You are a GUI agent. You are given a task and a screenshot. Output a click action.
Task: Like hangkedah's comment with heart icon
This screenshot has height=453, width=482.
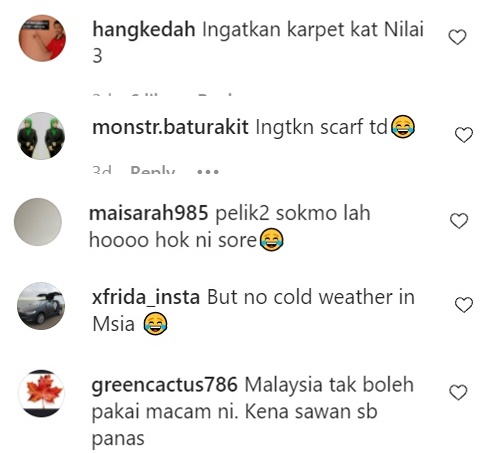coord(457,37)
